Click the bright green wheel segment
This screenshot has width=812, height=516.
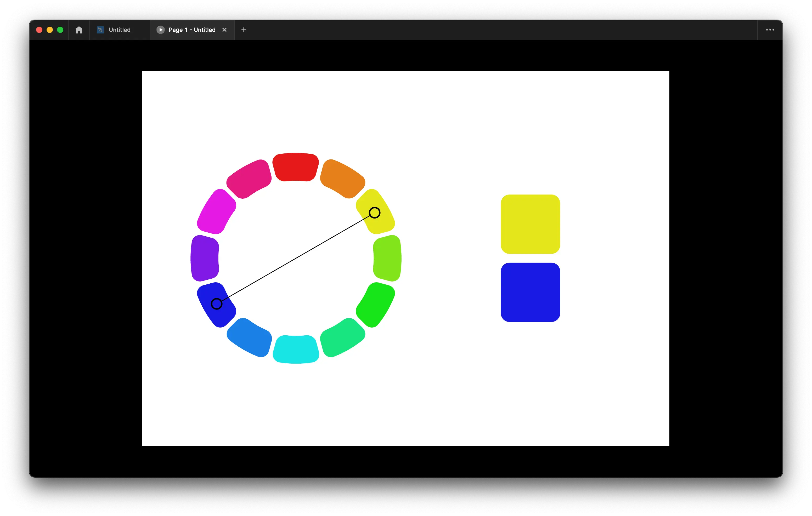tap(376, 305)
